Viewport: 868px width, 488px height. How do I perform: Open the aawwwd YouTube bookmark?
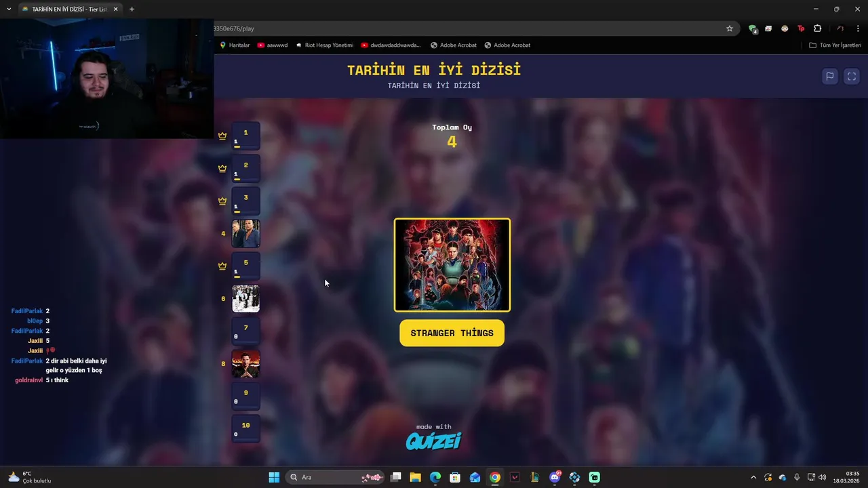pos(273,45)
